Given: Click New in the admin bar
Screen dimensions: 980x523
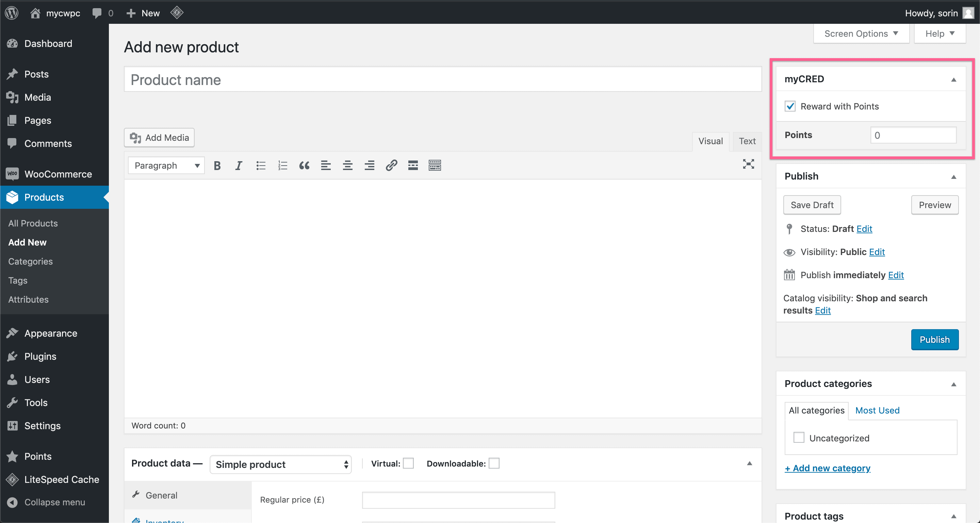Looking at the screenshot, I should click(143, 13).
